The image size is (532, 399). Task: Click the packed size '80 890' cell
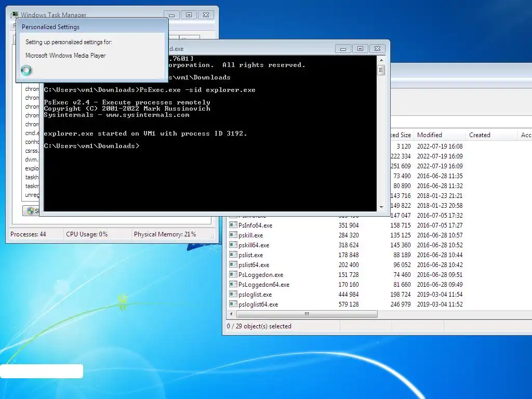coord(402,185)
